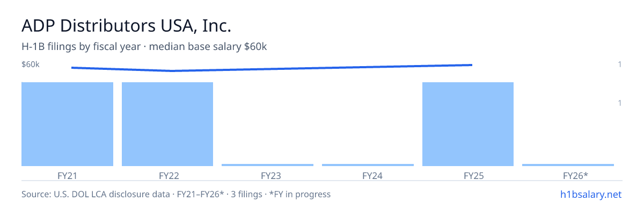Click the median salary line at FY22

tap(172, 71)
